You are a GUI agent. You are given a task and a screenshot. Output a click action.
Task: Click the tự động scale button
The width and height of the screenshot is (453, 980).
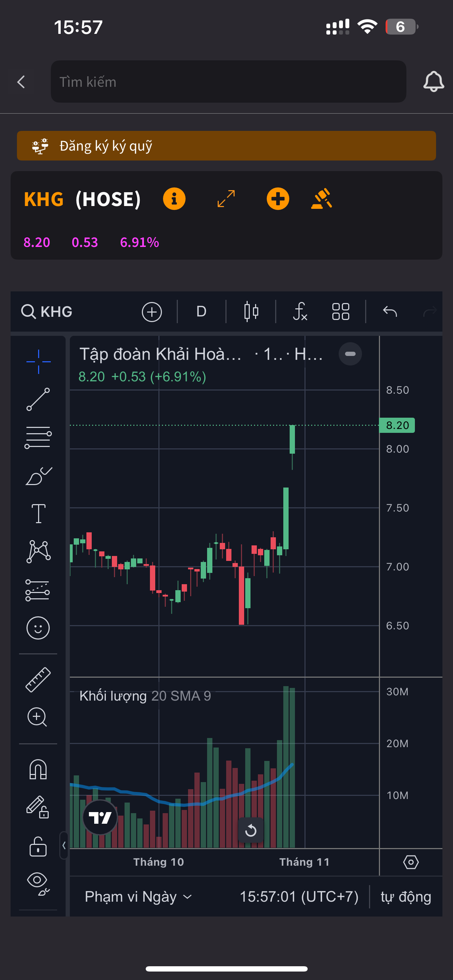(x=406, y=897)
